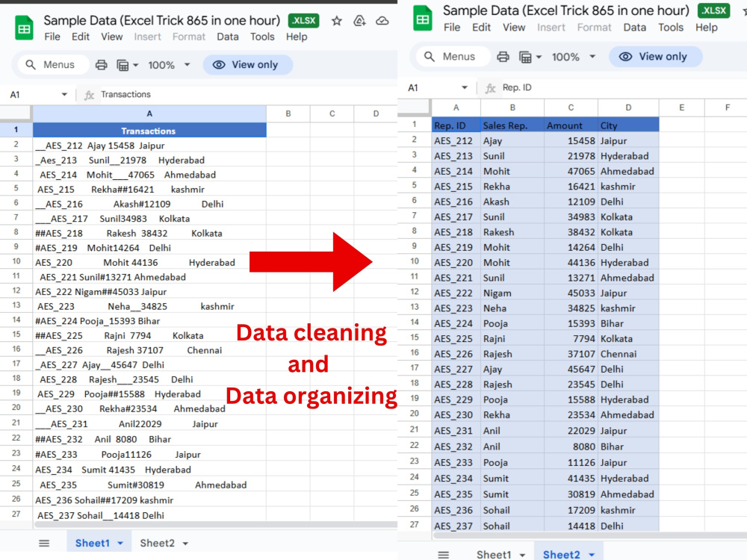
Task: Click the .XLSX badge in left window
Action: coord(303,20)
